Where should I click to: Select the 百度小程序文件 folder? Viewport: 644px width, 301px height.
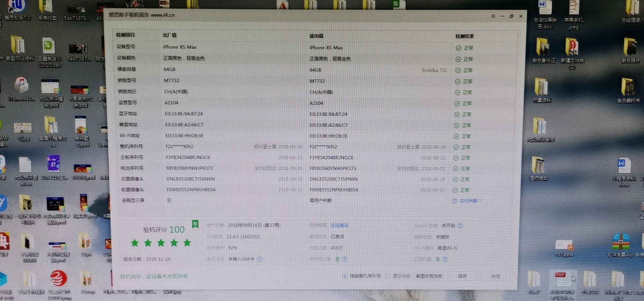click(x=52, y=132)
